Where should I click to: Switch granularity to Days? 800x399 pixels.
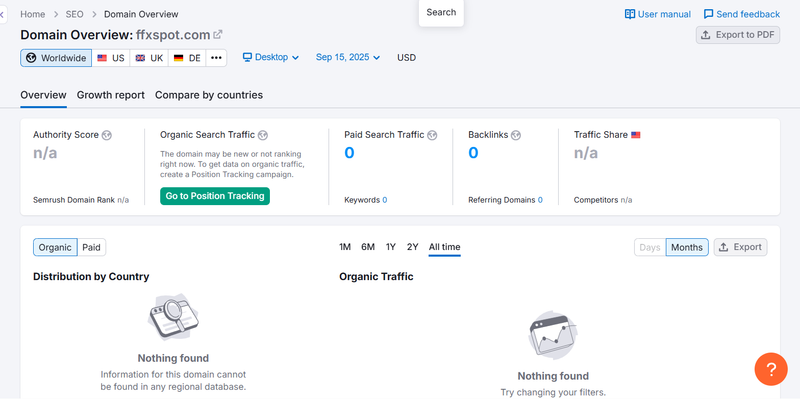[650, 247]
